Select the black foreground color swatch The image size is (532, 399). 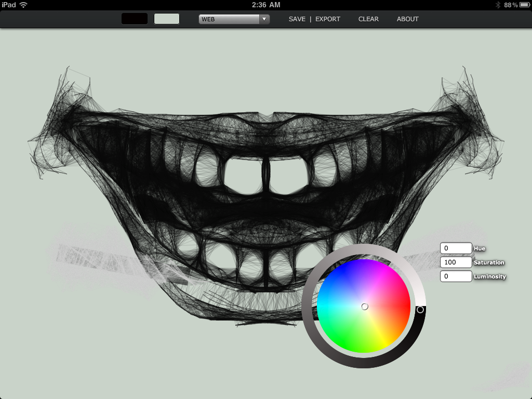134,18
